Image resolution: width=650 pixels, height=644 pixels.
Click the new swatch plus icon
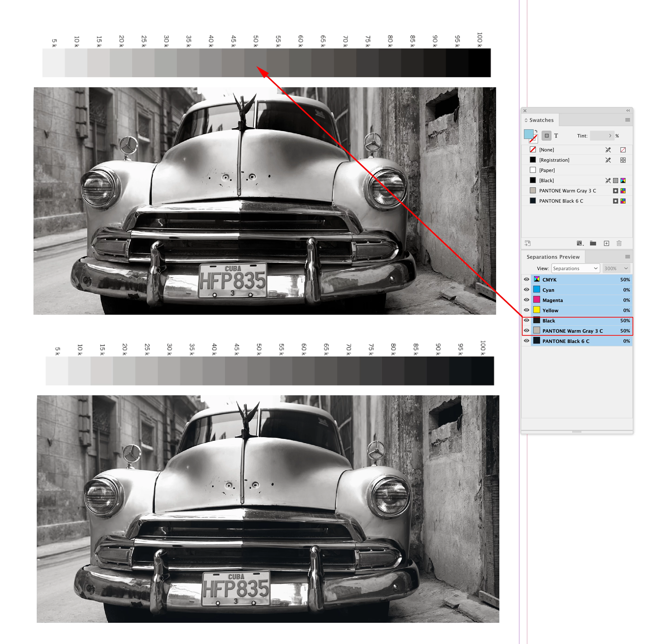(606, 243)
